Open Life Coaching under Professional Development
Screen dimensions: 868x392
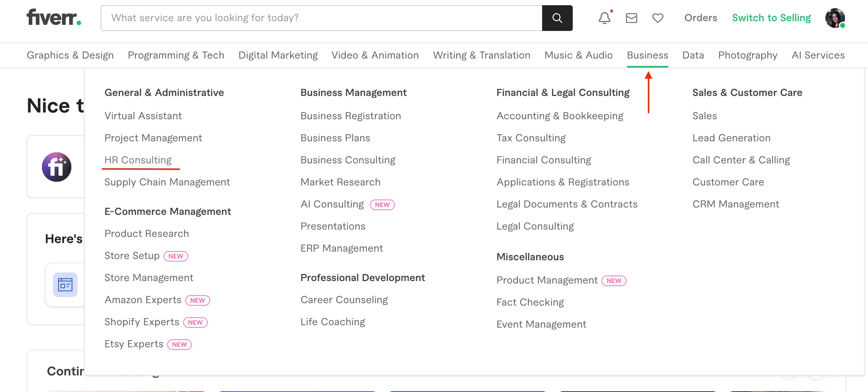332,322
